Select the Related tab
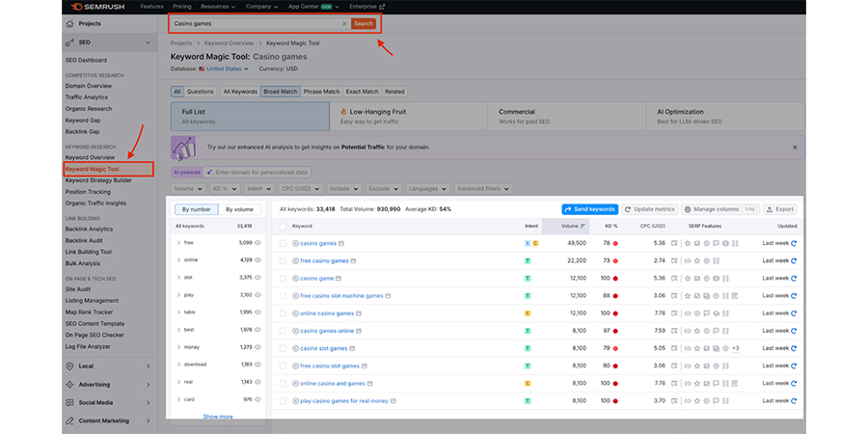This screenshot has height=434, width=868. tap(394, 92)
